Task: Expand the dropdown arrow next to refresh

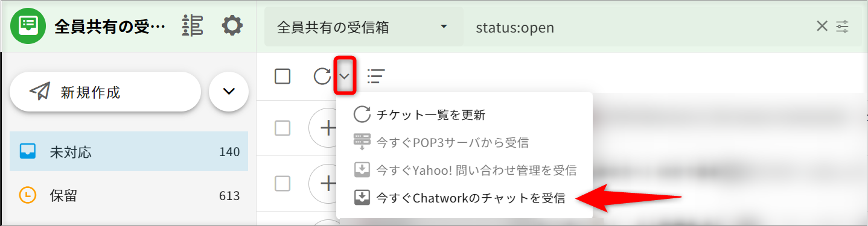Action: [x=345, y=76]
